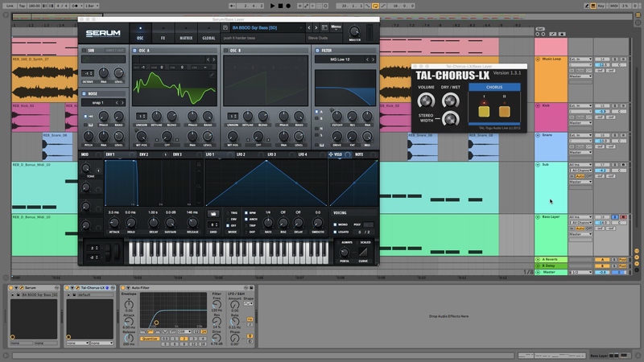Solo the Bass Layer track
Image resolution: width=644 pixels, height=362 pixels.
click(615, 217)
